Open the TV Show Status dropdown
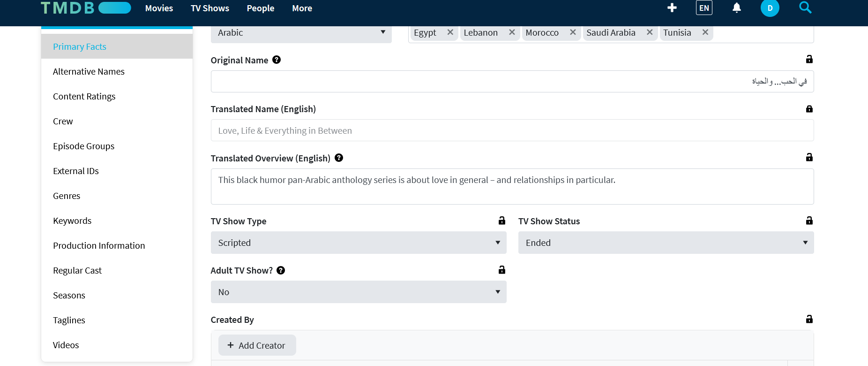 pos(666,243)
